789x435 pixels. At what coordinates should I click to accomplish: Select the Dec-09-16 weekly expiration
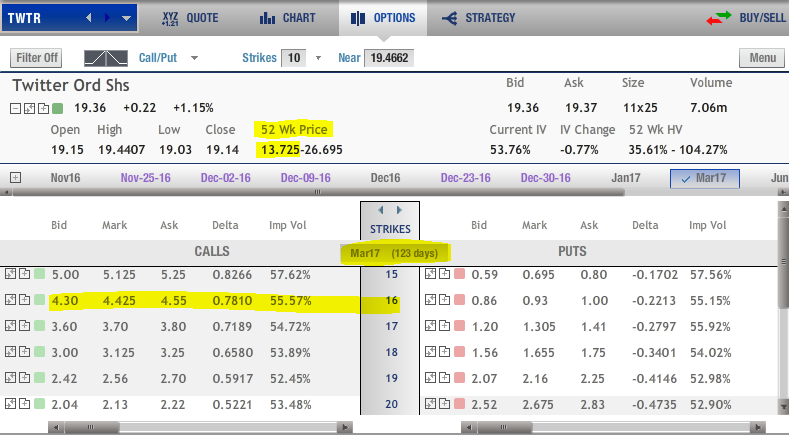point(305,178)
